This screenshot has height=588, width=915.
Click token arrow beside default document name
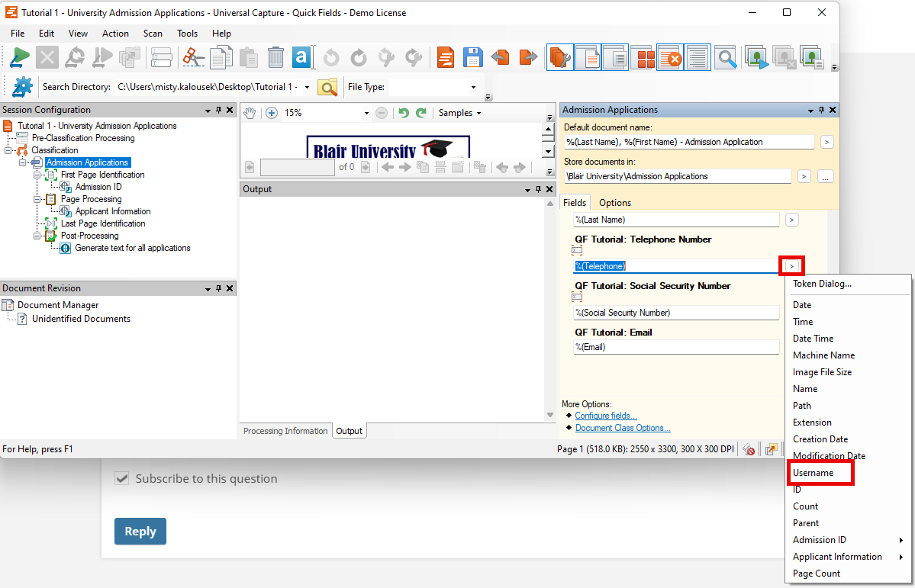click(x=827, y=142)
